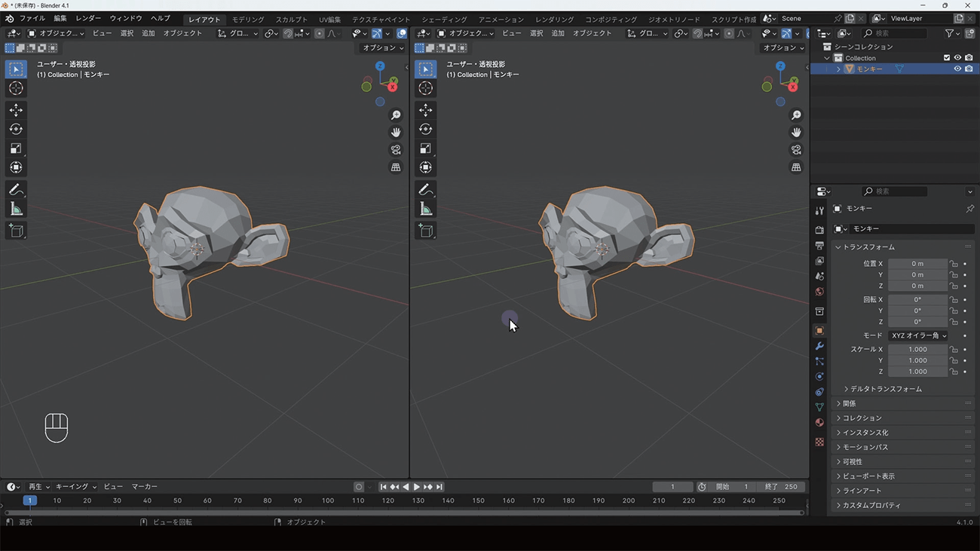Click the pan hand icon in left viewport
Screen dimensions: 980x551
[x=396, y=133]
